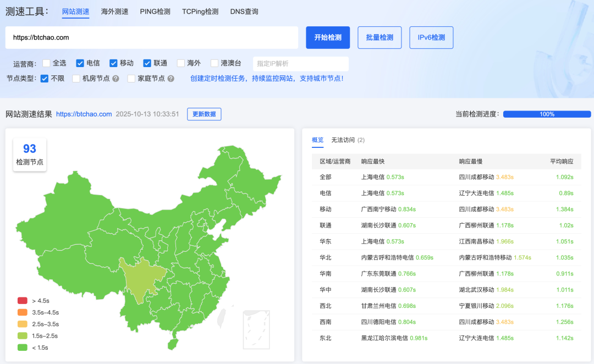Uncheck the 不限 node type checkbox

45,79
